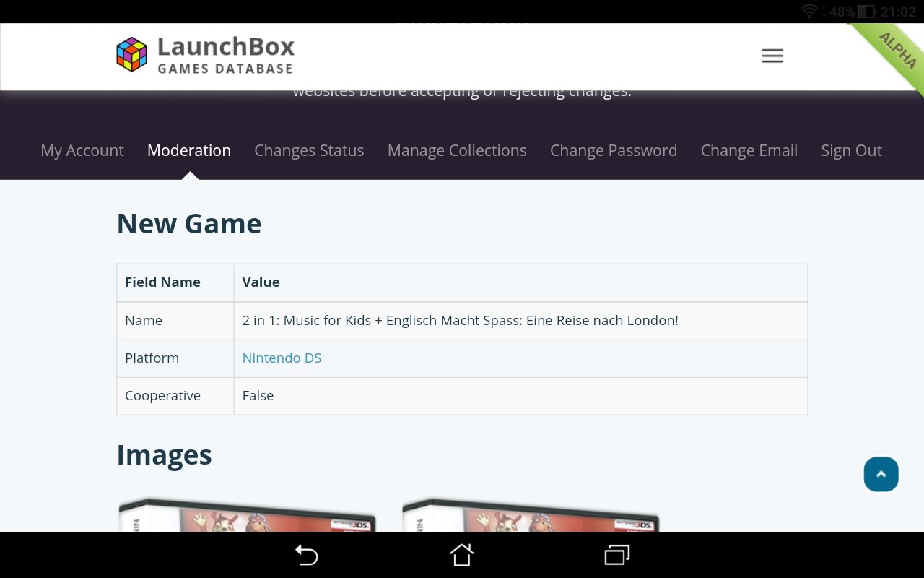Viewport: 924px width, 578px height.
Task: Open the Manage Collections tab
Action: click(x=457, y=150)
